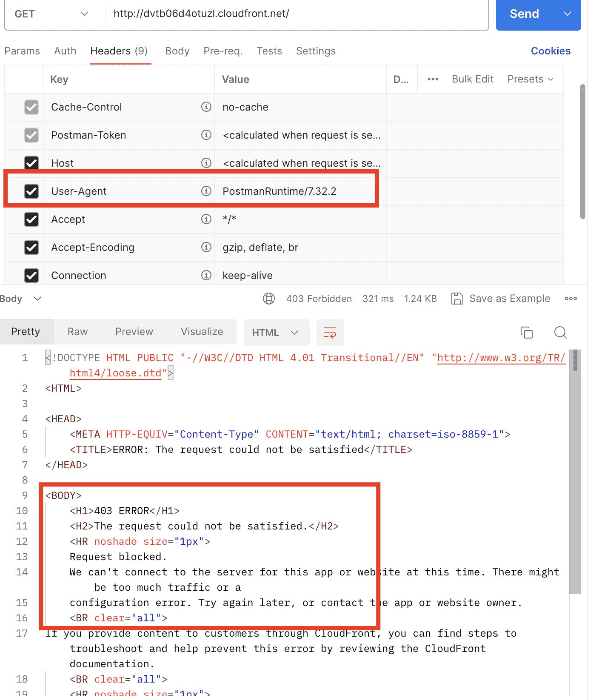
Task: Search within the response body
Action: pyautogui.click(x=561, y=333)
